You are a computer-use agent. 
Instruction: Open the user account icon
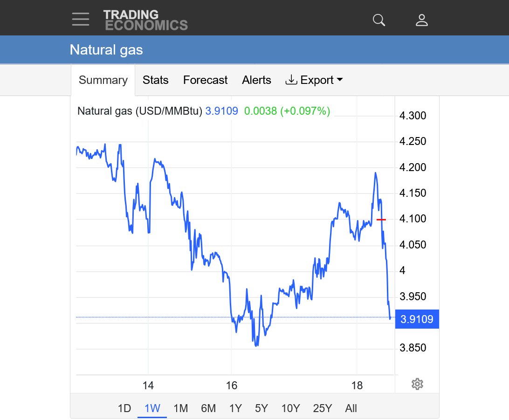[422, 20]
